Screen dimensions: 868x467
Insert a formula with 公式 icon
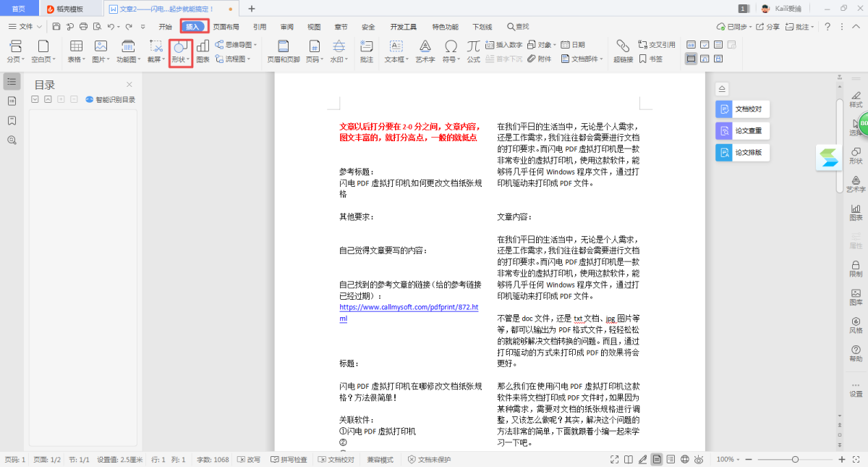point(473,51)
